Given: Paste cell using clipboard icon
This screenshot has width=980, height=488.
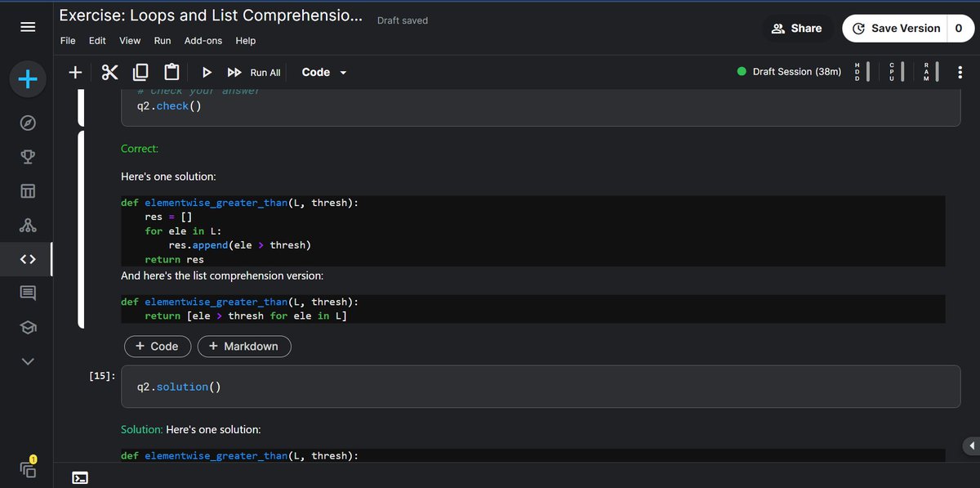Looking at the screenshot, I should [x=171, y=72].
